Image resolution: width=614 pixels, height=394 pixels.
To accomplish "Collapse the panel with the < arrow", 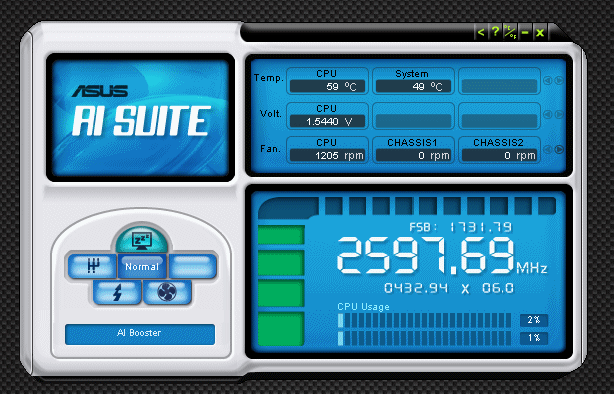I will tap(481, 32).
